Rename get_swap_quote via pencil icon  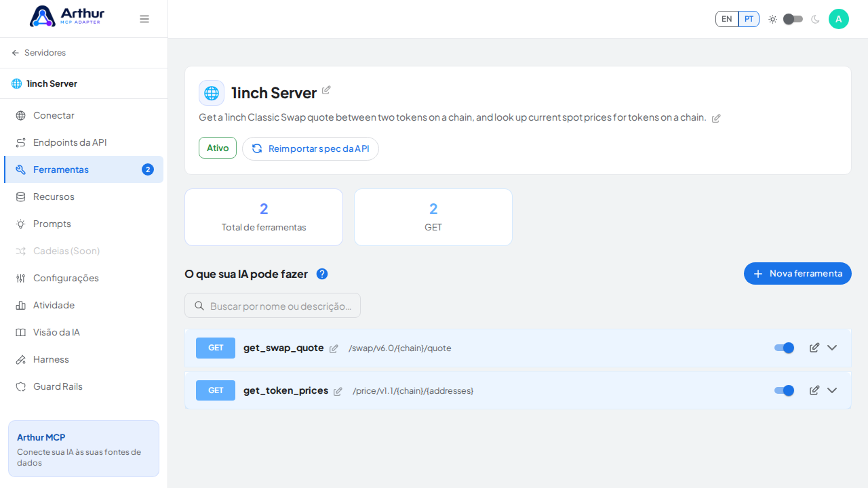(334, 348)
